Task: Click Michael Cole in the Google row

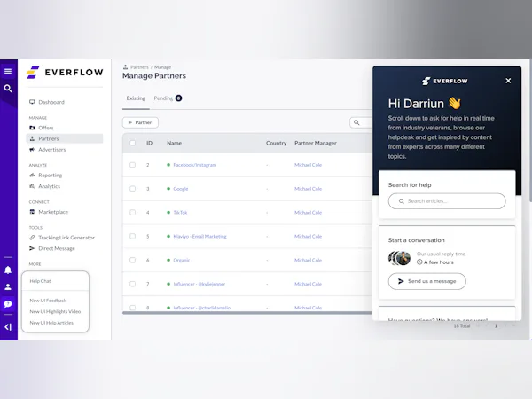Action: coord(308,189)
